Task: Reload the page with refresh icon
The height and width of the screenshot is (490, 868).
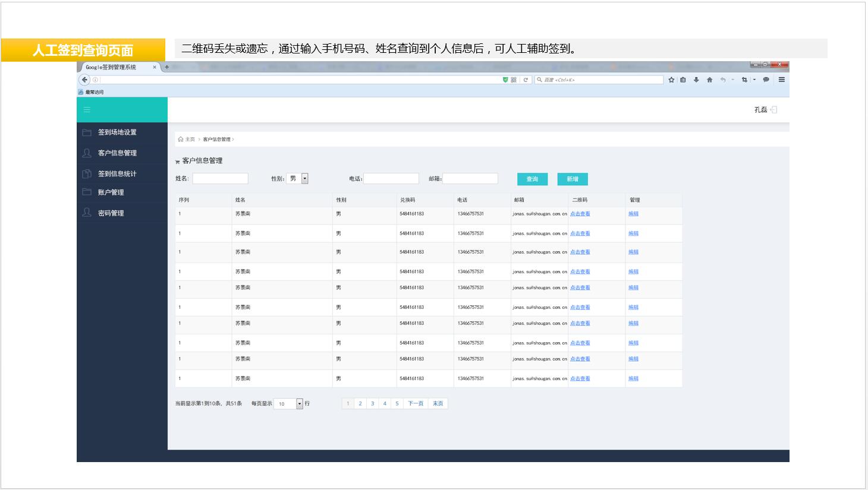Action: [526, 80]
